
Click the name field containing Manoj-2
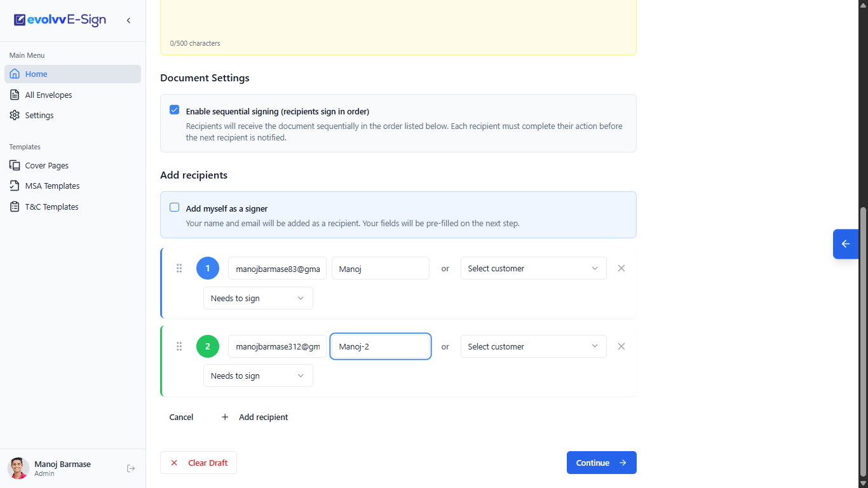381,346
